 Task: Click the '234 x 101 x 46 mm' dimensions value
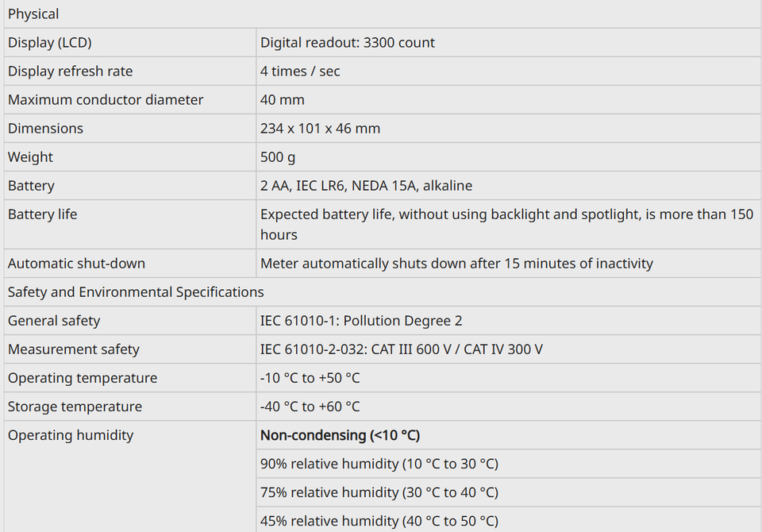(320, 129)
